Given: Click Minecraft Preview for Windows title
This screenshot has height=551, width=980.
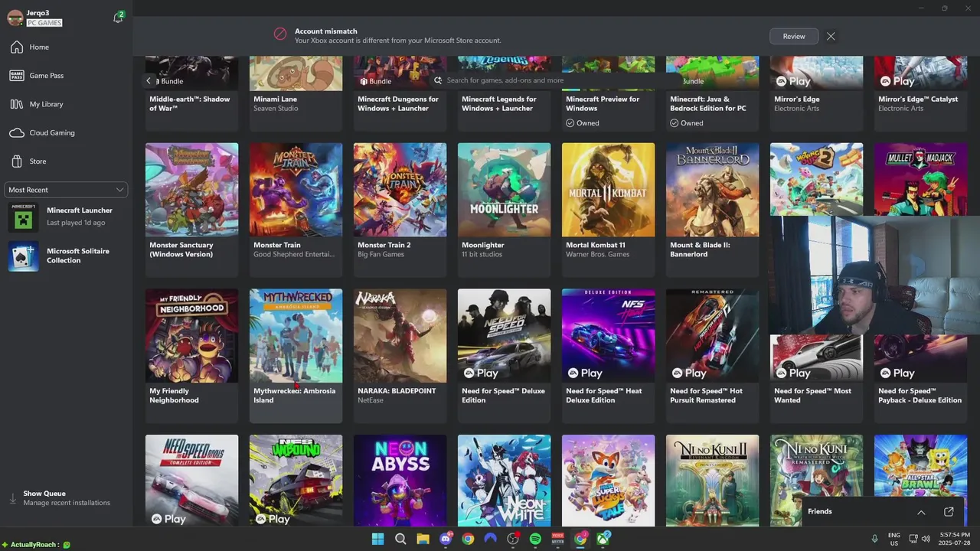Looking at the screenshot, I should [603, 104].
